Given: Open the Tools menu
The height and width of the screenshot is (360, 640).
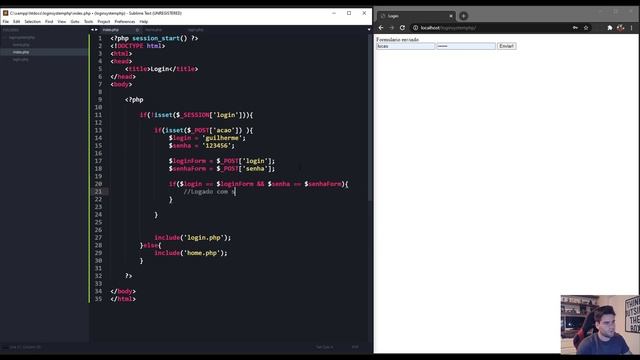Looking at the screenshot, I should (x=89, y=22).
